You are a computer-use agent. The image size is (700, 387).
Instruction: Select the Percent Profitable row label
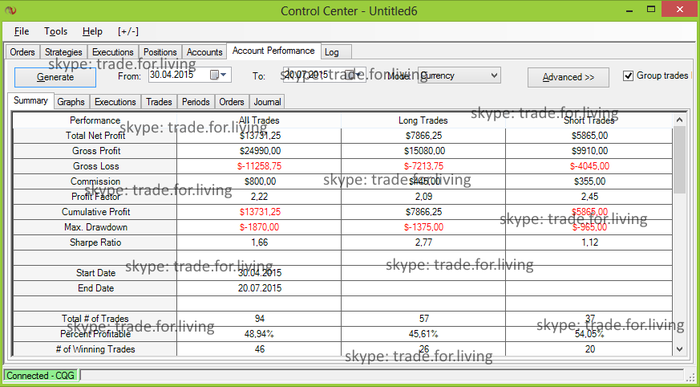[96, 334]
